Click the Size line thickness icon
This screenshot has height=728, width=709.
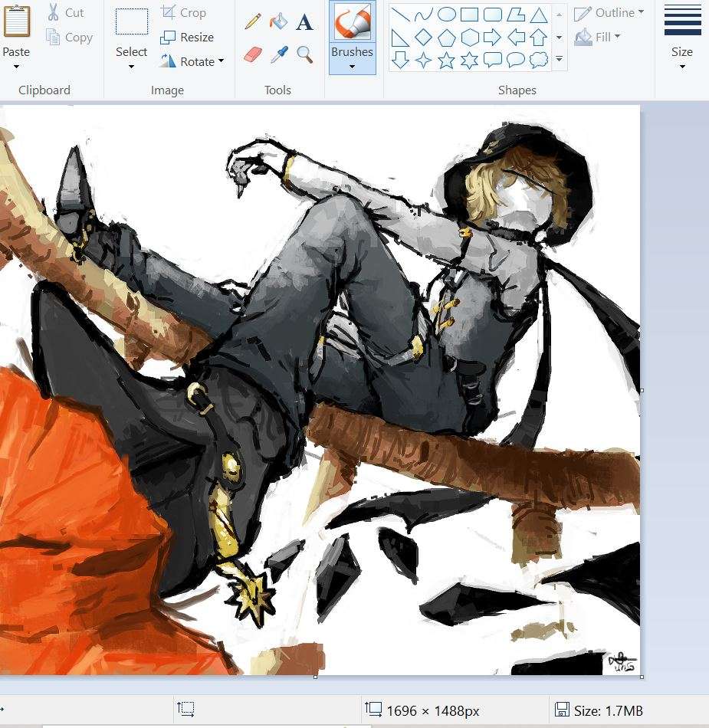tap(682, 21)
